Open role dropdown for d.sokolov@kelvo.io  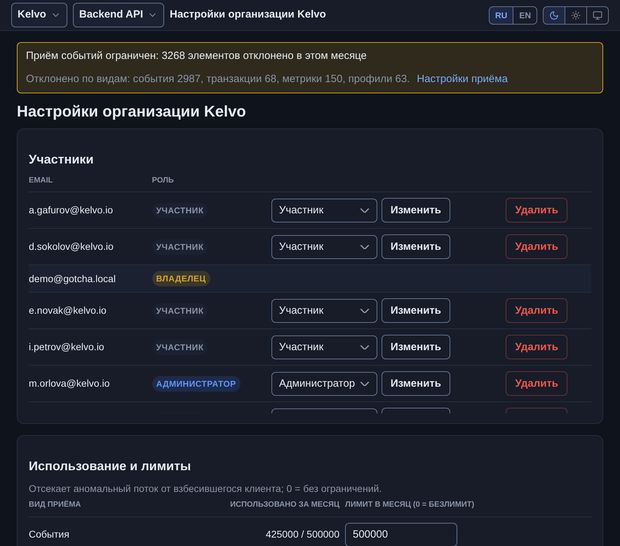(x=324, y=247)
